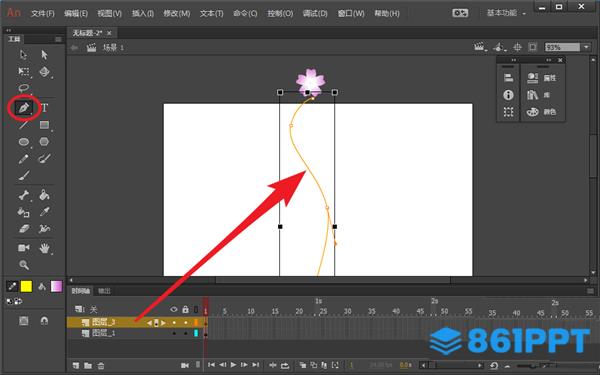Open the Library (库) panel

click(538, 95)
